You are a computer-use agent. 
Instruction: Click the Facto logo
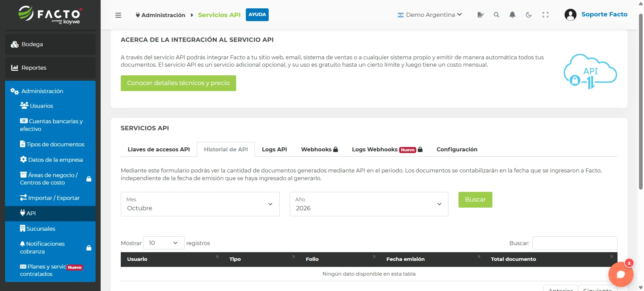coord(50,15)
